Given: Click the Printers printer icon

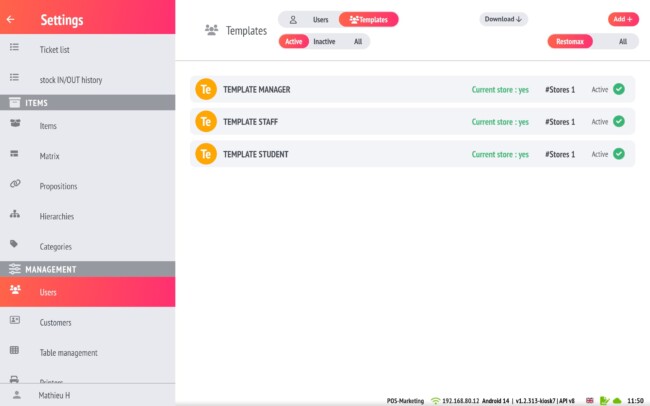Looking at the screenshot, I should pos(14,379).
